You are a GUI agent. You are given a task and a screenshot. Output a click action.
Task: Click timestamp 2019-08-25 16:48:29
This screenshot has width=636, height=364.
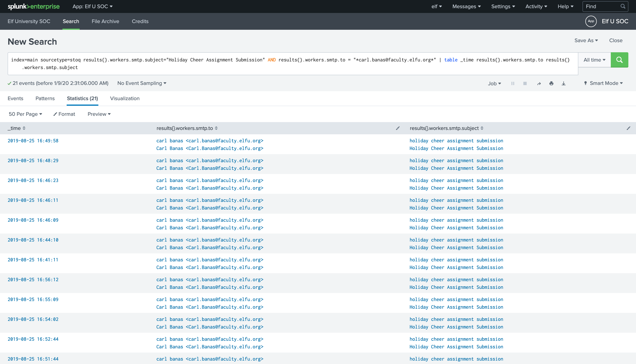[33, 160]
